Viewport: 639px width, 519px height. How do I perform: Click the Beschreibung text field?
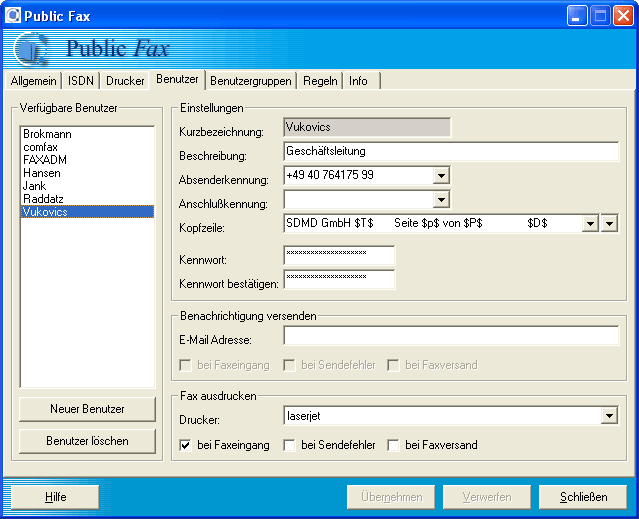pos(451,152)
